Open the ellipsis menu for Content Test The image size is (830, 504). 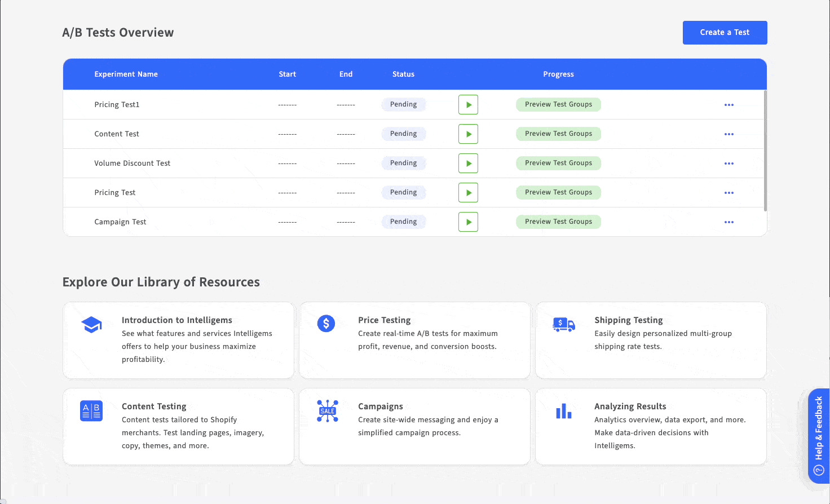(x=729, y=134)
